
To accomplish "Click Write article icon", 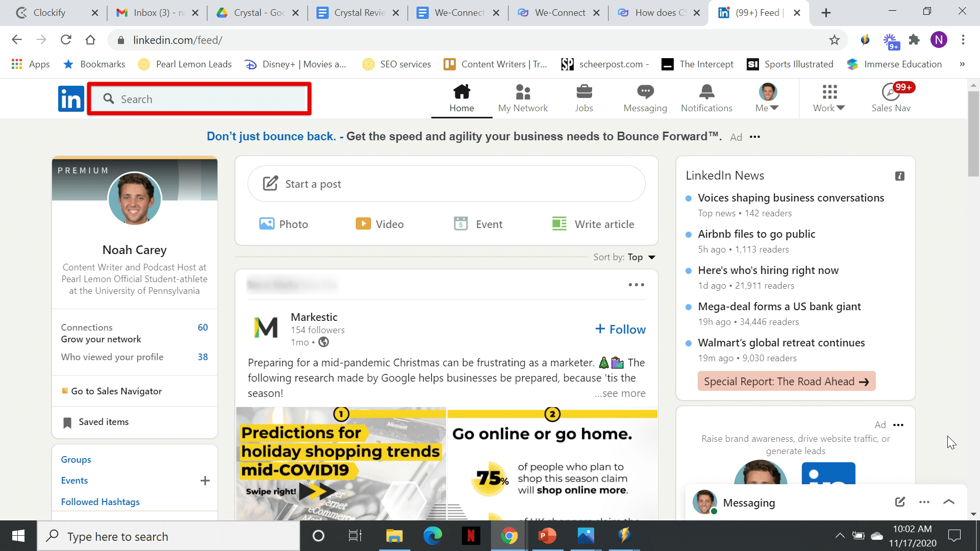I will tap(559, 224).
